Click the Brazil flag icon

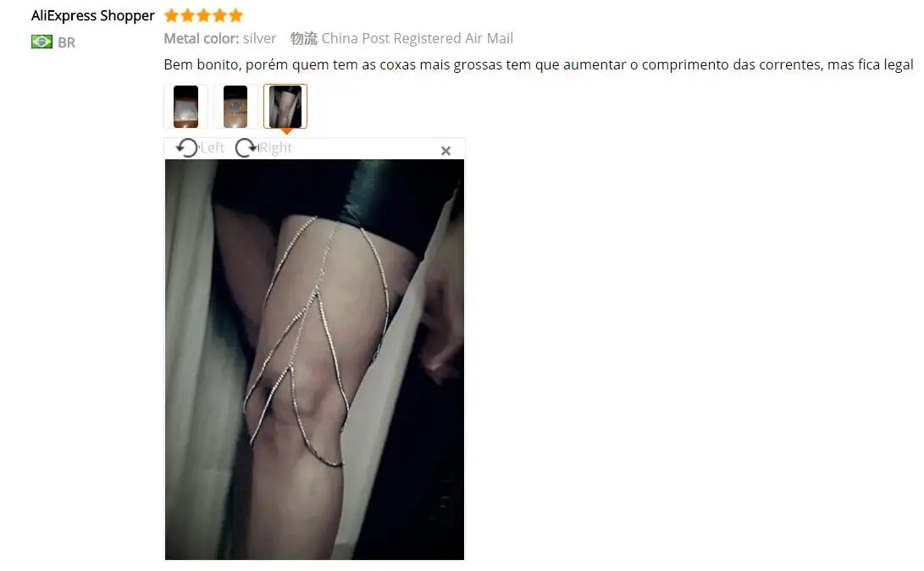click(41, 42)
